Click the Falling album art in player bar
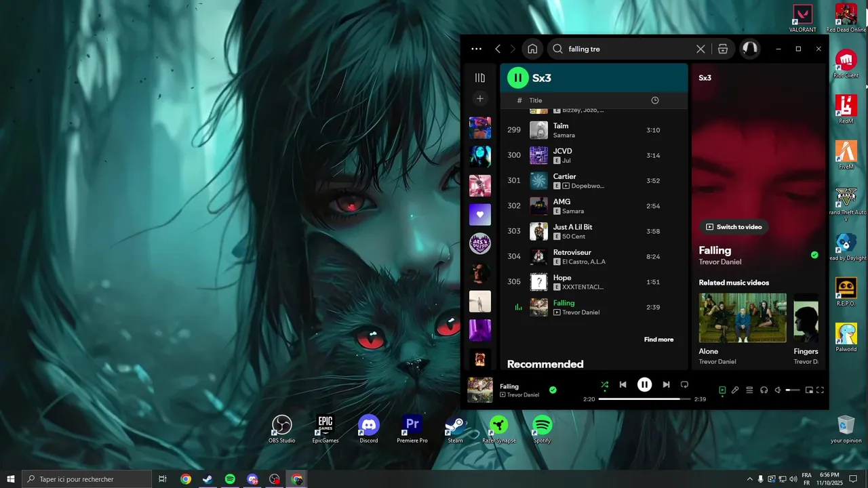 (480, 390)
